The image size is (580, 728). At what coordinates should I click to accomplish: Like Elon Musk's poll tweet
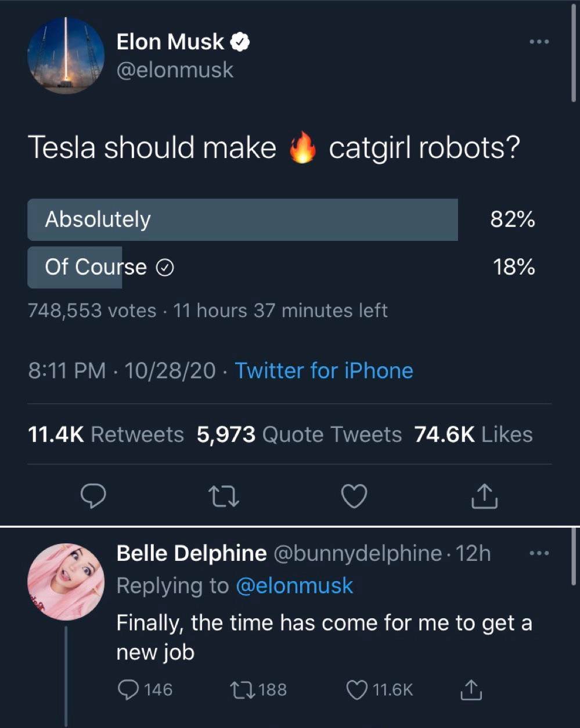point(354,496)
